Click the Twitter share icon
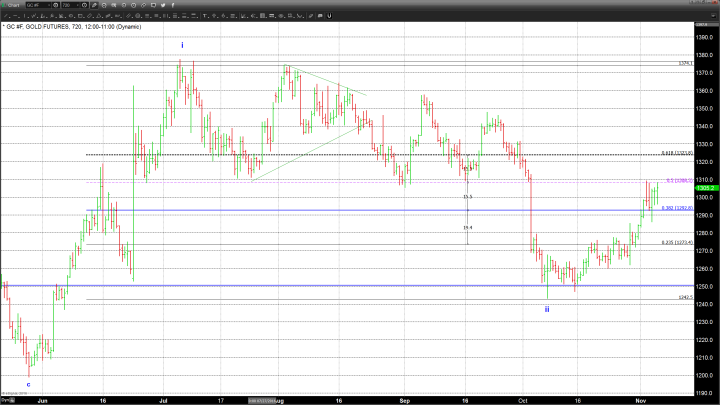This screenshot has height=405, width=720. tap(163, 5)
